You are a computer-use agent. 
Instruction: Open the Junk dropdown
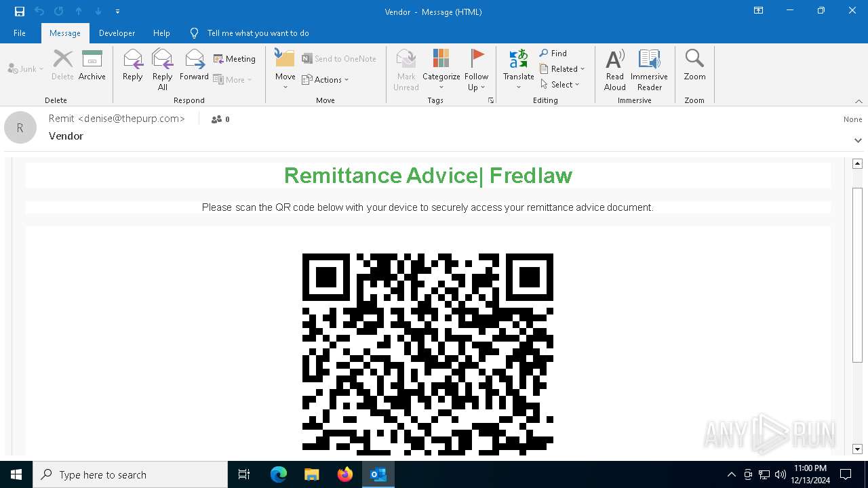tap(26, 68)
